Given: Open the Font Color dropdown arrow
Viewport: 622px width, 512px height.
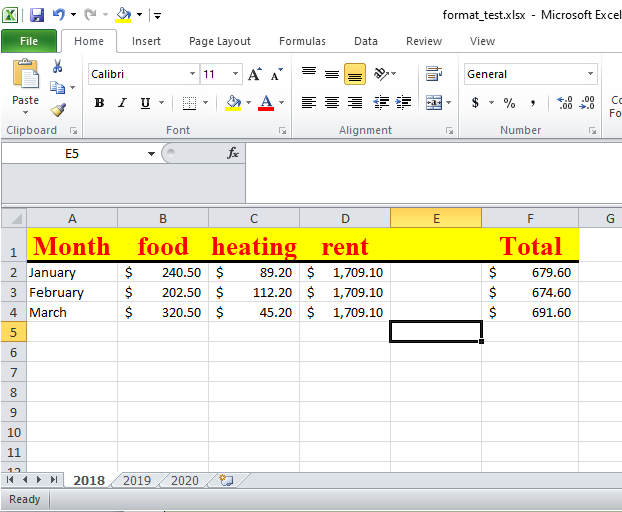Looking at the screenshot, I should tap(282, 103).
